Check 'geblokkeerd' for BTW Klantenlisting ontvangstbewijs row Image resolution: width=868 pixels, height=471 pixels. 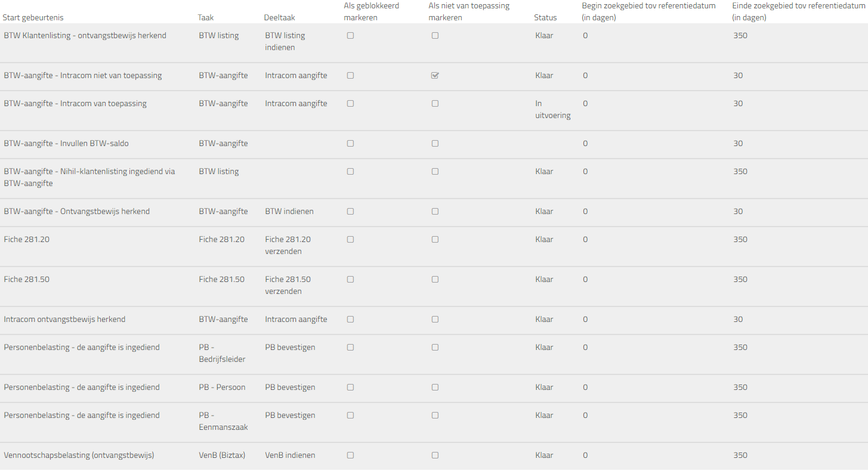tap(350, 36)
